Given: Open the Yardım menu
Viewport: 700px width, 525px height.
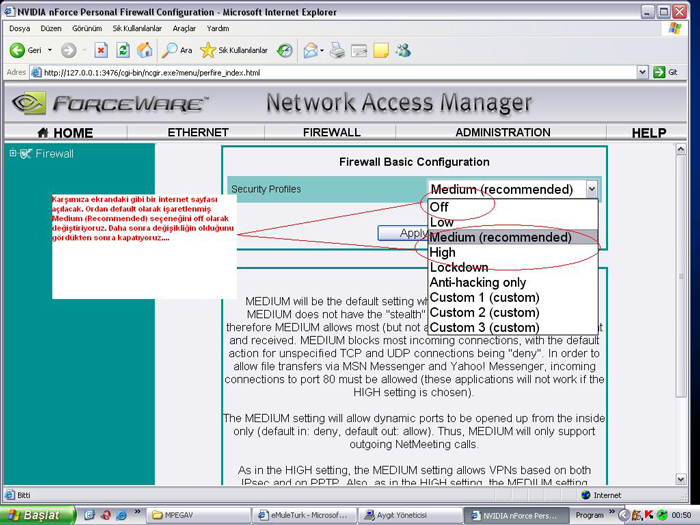Looking at the screenshot, I should (218, 29).
